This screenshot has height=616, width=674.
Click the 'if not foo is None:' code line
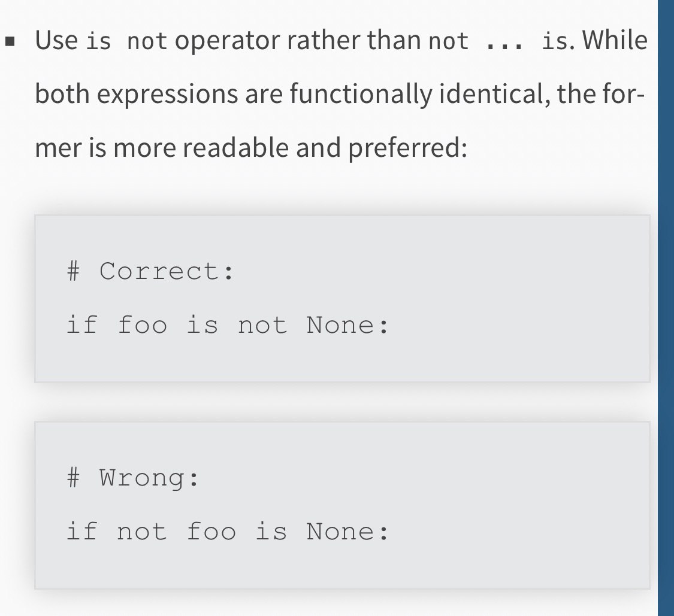click(228, 531)
